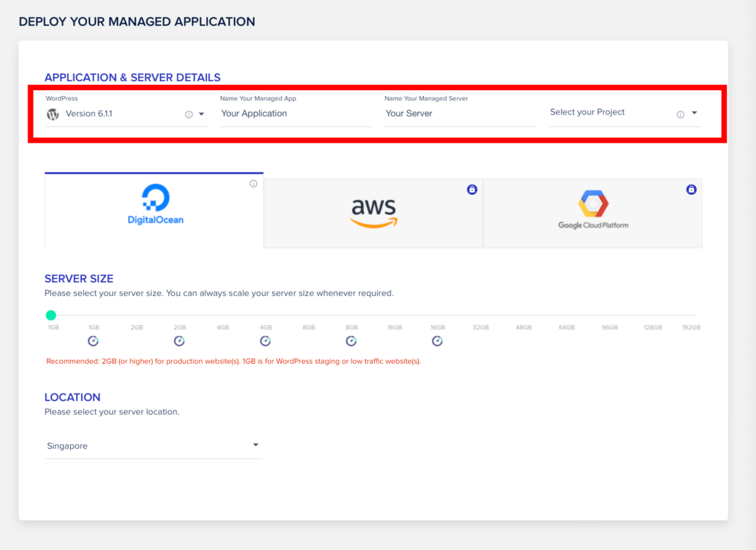Viewport: 756px width, 550px height.
Task: Open the Select your Project dropdown
Action: [x=625, y=113]
